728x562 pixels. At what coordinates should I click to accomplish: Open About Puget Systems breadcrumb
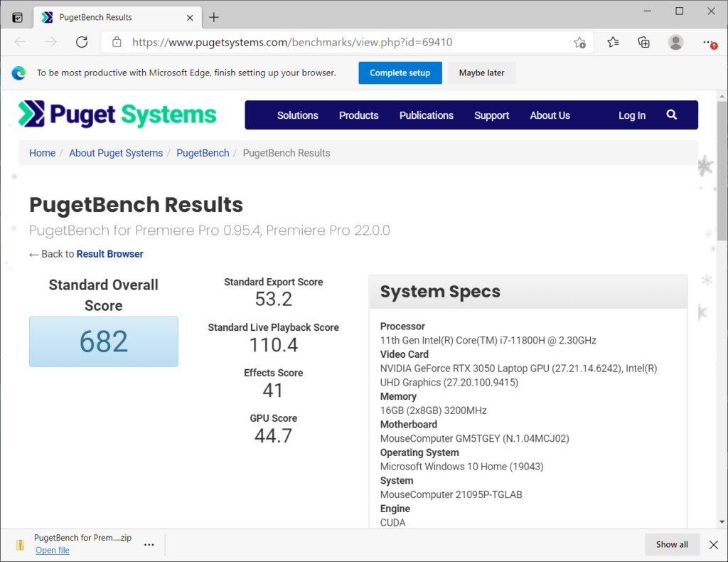click(x=116, y=153)
